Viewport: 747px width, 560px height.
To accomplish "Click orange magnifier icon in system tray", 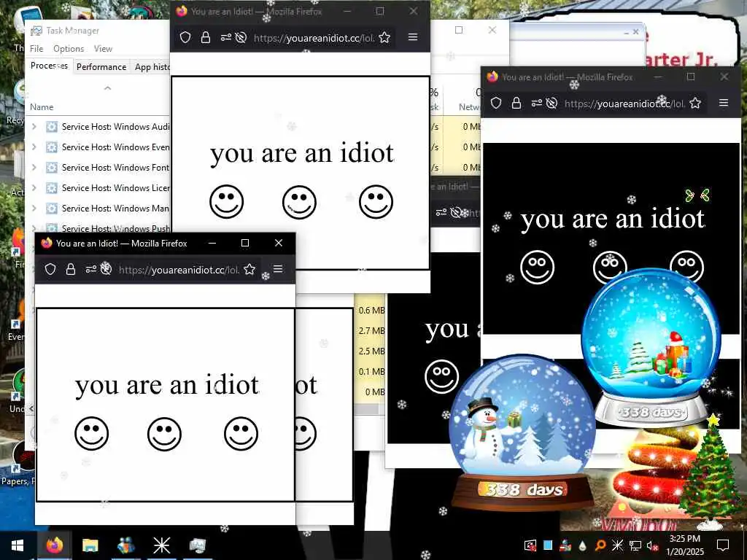I will coord(600,545).
